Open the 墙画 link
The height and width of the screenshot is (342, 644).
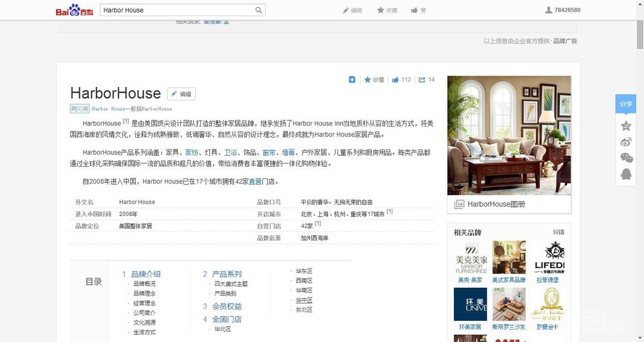(x=289, y=152)
